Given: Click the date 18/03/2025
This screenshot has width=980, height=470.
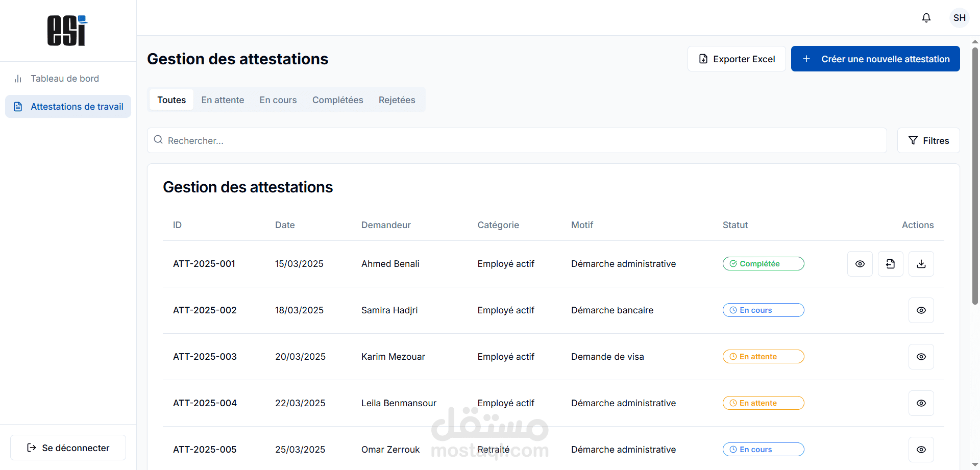Looking at the screenshot, I should tap(299, 310).
